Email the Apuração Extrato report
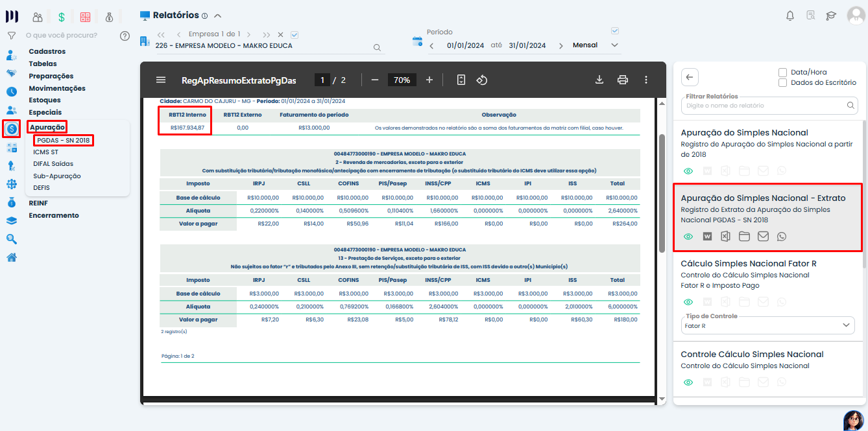The image size is (868, 431). [763, 237]
